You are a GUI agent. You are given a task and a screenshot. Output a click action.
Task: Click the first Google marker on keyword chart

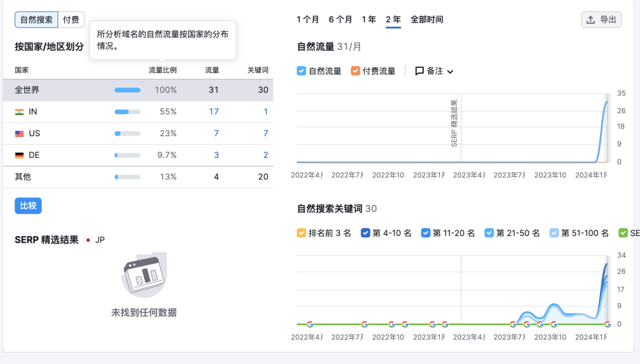pos(309,324)
